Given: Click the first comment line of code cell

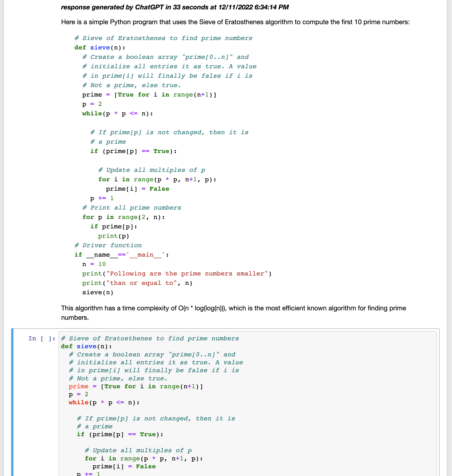Looking at the screenshot, I should tap(150, 338).
